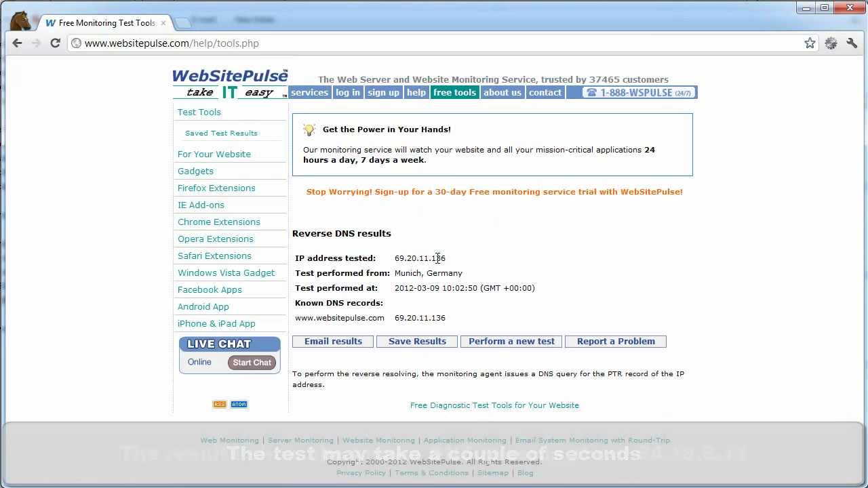The height and width of the screenshot is (488, 868).
Task: Open the Windows Vista Gadget sidebar link
Action: [226, 272]
